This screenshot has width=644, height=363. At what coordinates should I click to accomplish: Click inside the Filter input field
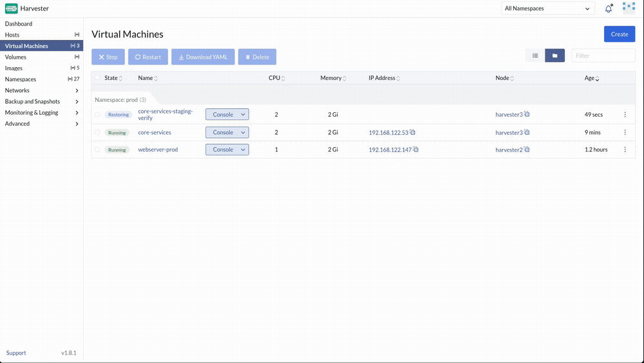[603, 55]
